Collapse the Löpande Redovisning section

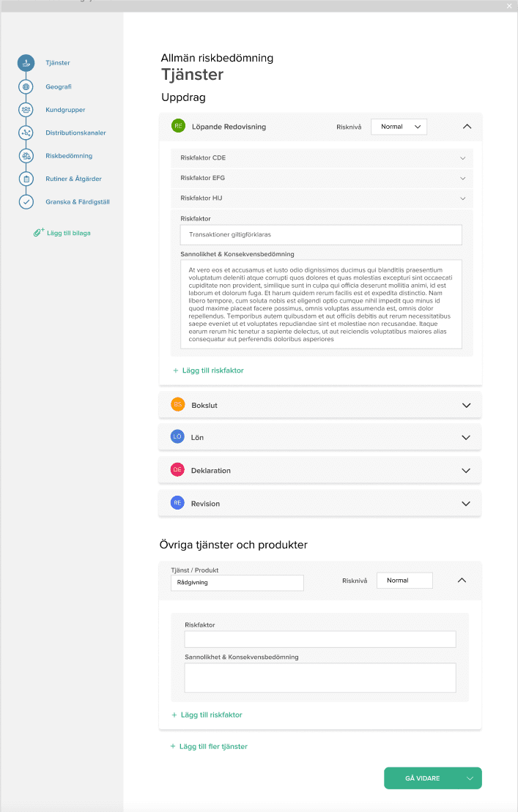click(x=467, y=127)
